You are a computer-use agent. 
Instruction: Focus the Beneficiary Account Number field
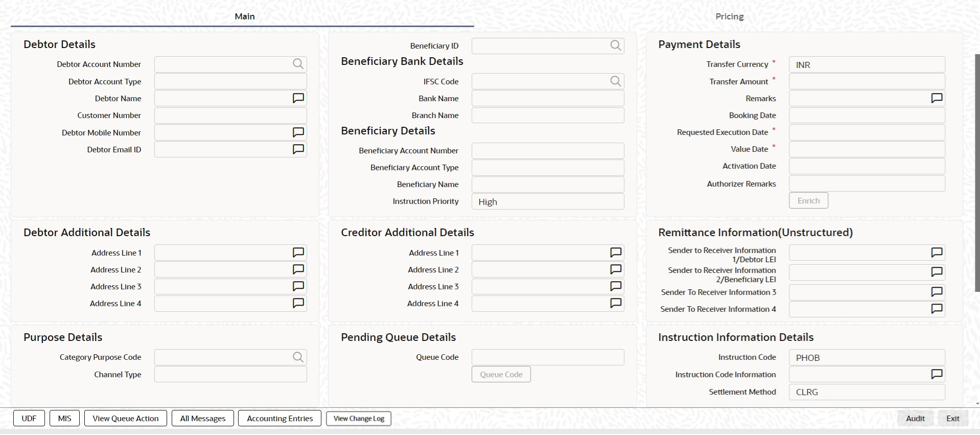point(548,150)
